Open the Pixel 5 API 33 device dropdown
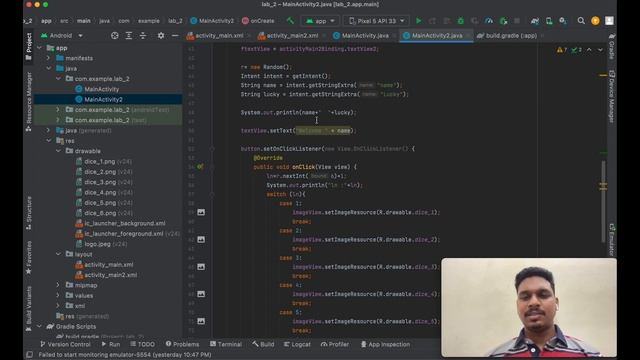The image size is (640, 360). click(x=376, y=21)
